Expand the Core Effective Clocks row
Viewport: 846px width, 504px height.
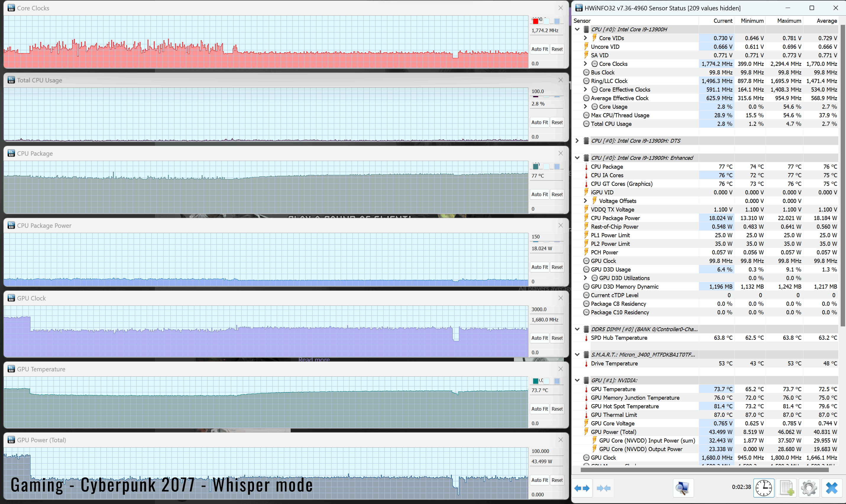point(585,89)
